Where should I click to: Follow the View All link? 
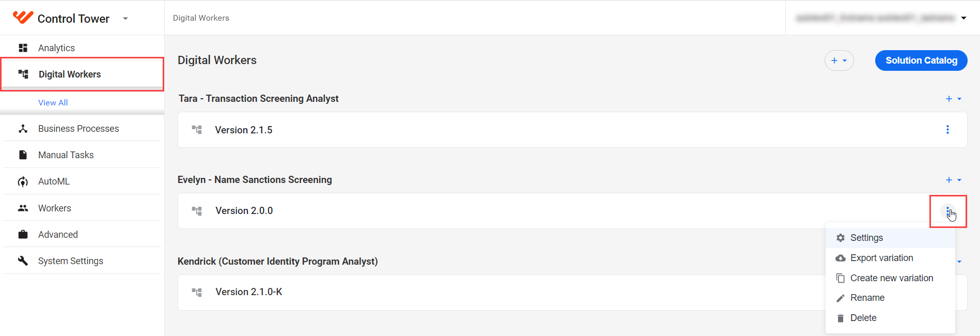[x=53, y=103]
